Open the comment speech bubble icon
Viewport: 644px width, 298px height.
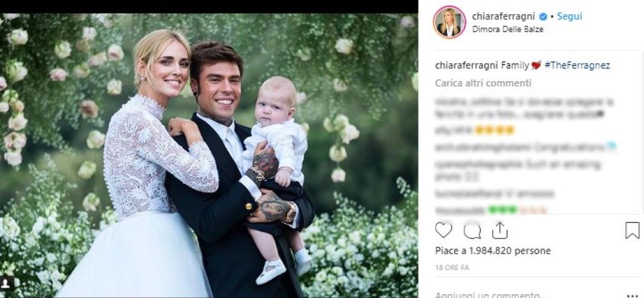[x=472, y=230]
